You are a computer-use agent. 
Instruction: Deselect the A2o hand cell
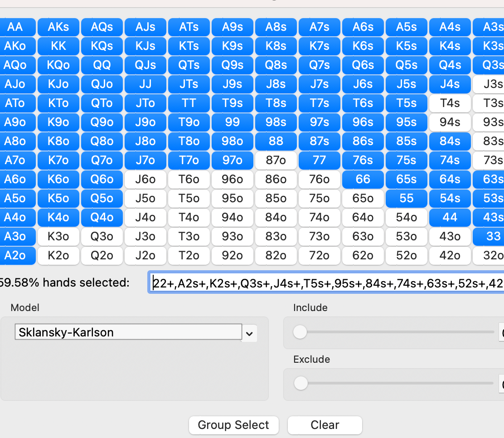point(15,256)
